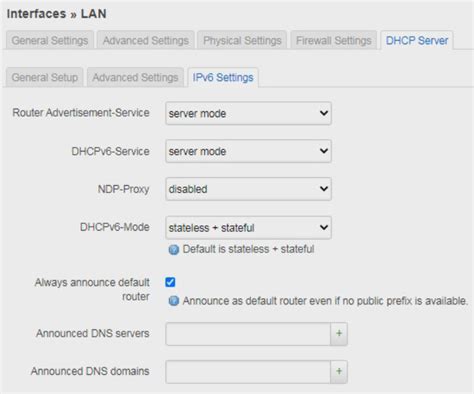The image size is (474, 394).
Task: Click the Announced DNS domains input field
Action: 248,371
